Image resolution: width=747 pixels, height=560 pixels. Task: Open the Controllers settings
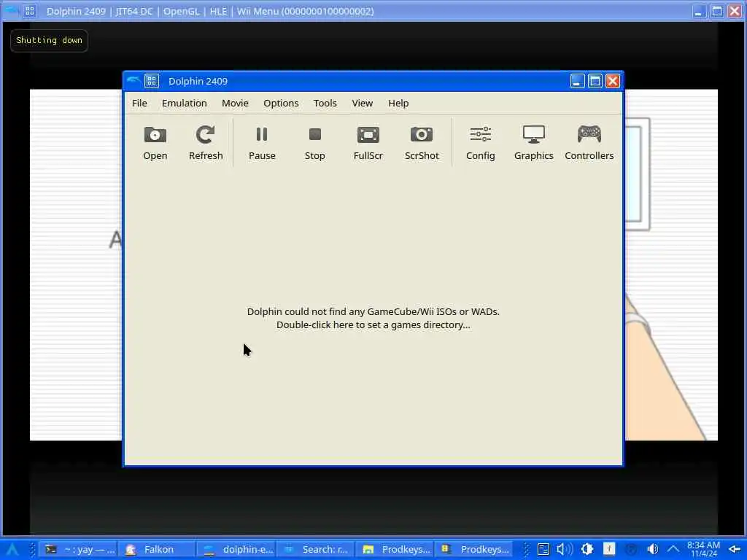[589, 143]
